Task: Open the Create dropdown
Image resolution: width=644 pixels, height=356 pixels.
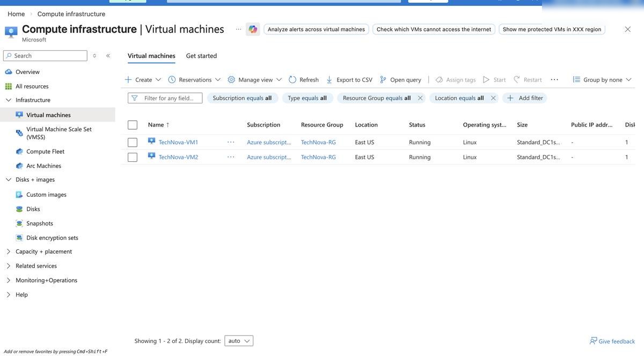Action: [143, 79]
